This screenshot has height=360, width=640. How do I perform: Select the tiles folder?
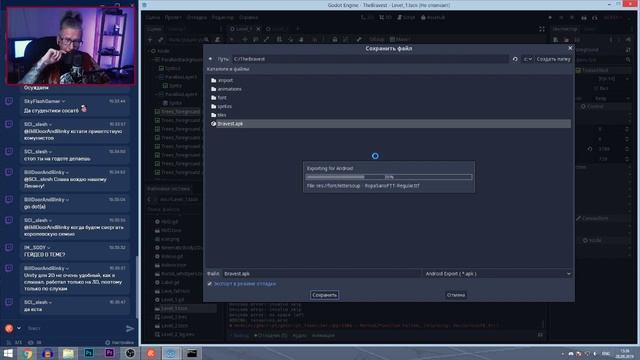219,115
